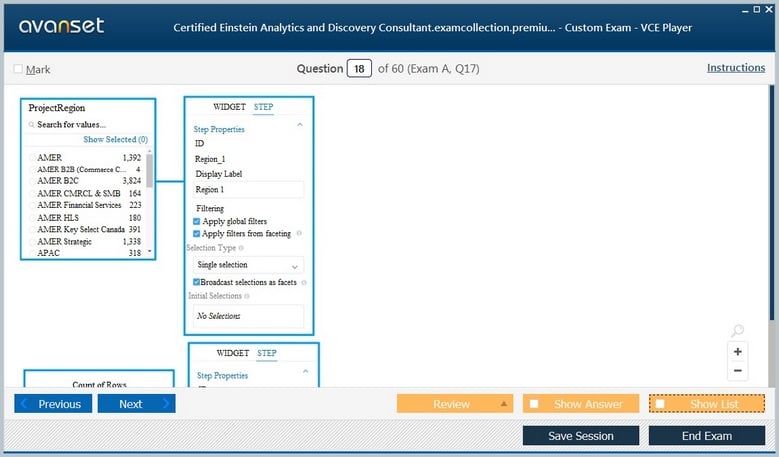The height and width of the screenshot is (457, 779).
Task: Switch to the WIDGET tab in the upper panel
Action: point(229,107)
